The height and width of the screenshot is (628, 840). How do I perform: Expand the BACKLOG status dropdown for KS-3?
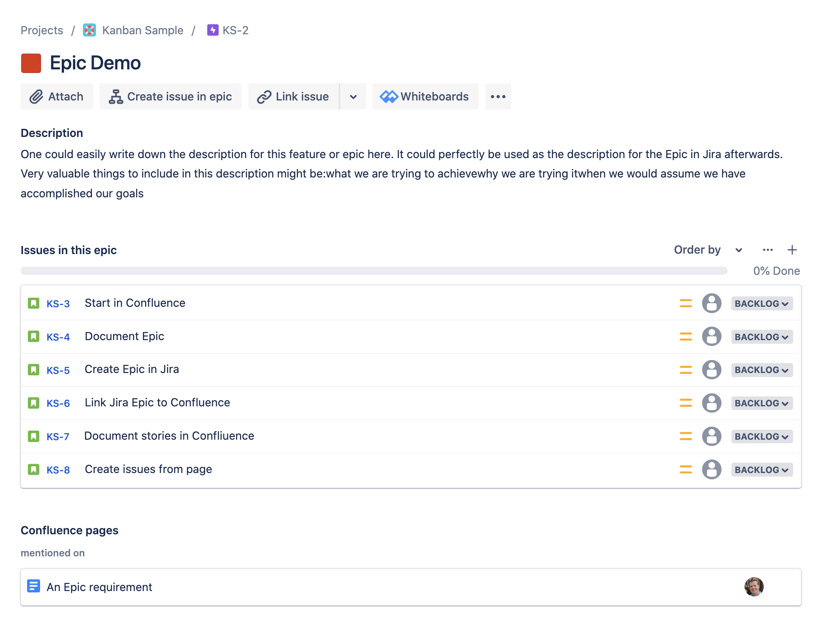pos(762,303)
